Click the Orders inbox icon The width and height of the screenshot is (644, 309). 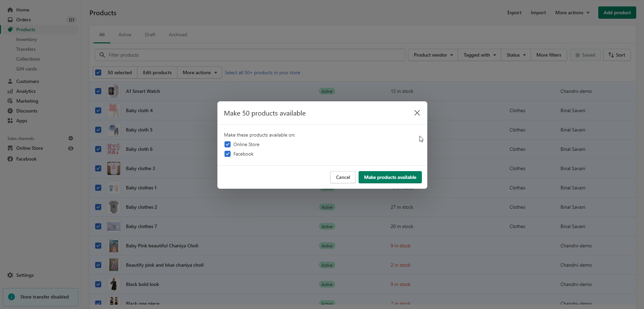click(10, 20)
